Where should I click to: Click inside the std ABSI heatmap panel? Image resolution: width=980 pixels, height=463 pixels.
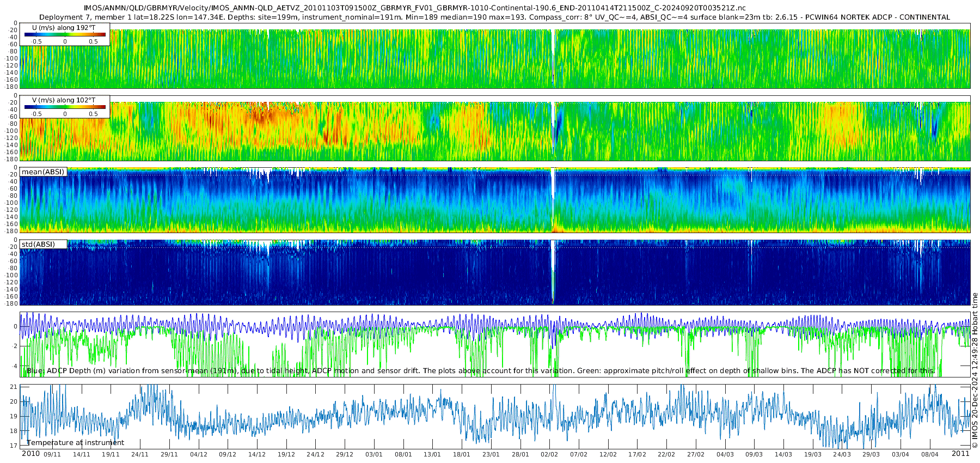495,272
